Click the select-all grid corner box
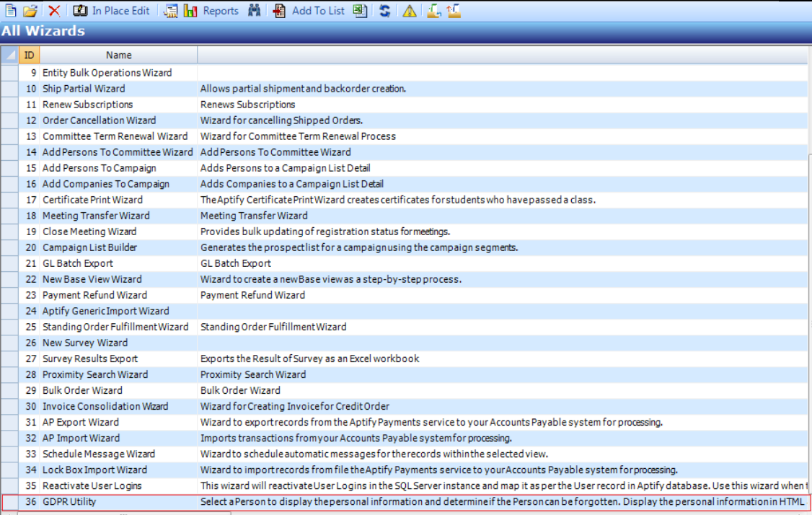 9,55
